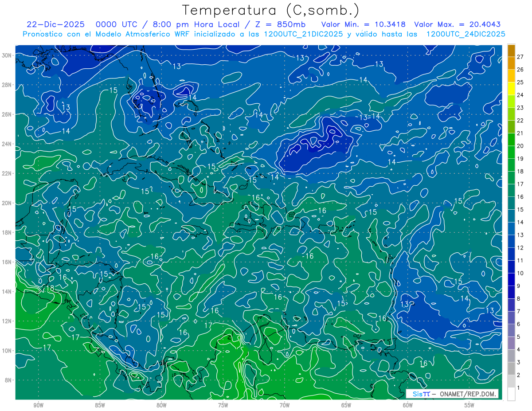The height and width of the screenshot is (411, 532).
Task: Click the purple colorbar swatch labeled 5
Action: click(511, 330)
